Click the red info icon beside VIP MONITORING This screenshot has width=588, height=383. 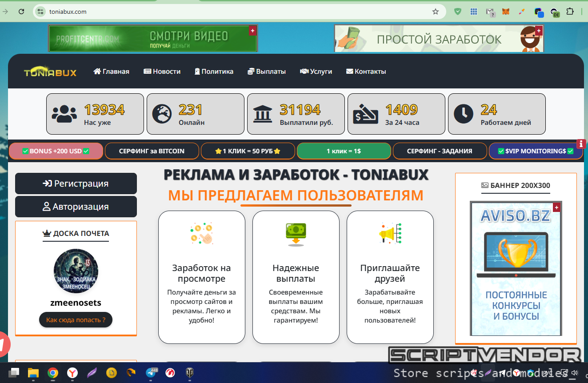pyautogui.click(x=581, y=144)
